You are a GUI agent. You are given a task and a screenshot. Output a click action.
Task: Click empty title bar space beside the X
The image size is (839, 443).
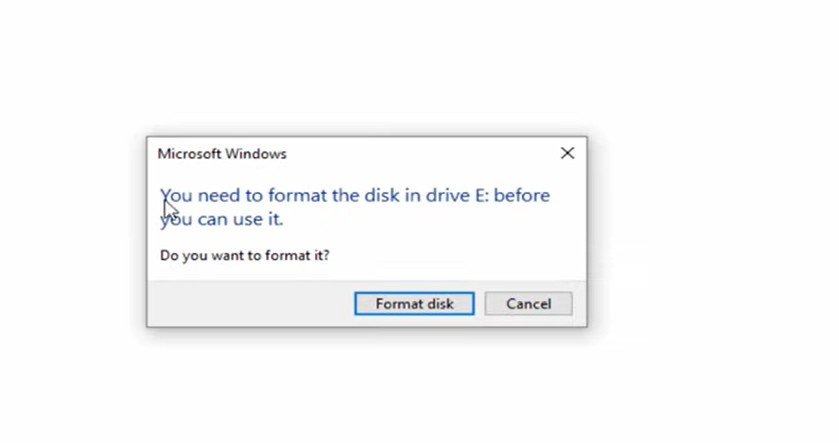(430, 153)
